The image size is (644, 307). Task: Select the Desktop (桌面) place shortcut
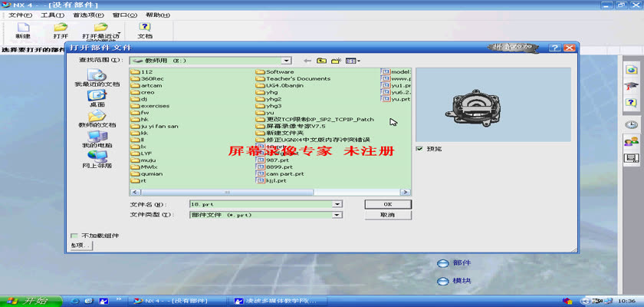coord(97,98)
